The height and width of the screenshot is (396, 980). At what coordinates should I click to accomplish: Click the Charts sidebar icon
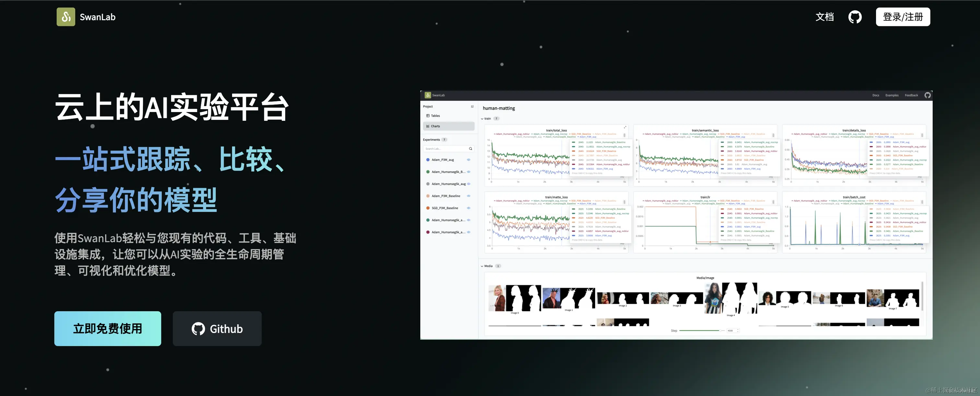click(x=428, y=126)
